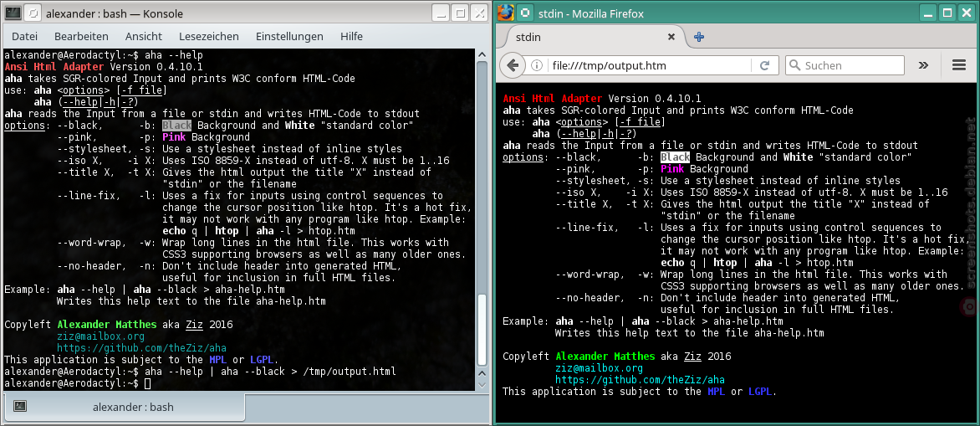
Task: Open the Firefox hamburger menu
Action: (x=959, y=65)
